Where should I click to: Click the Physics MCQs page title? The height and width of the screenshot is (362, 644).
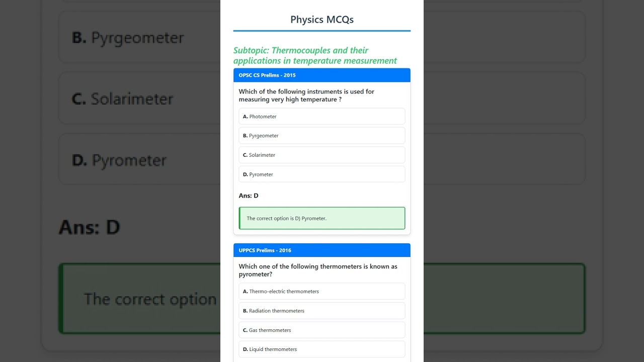(x=322, y=20)
